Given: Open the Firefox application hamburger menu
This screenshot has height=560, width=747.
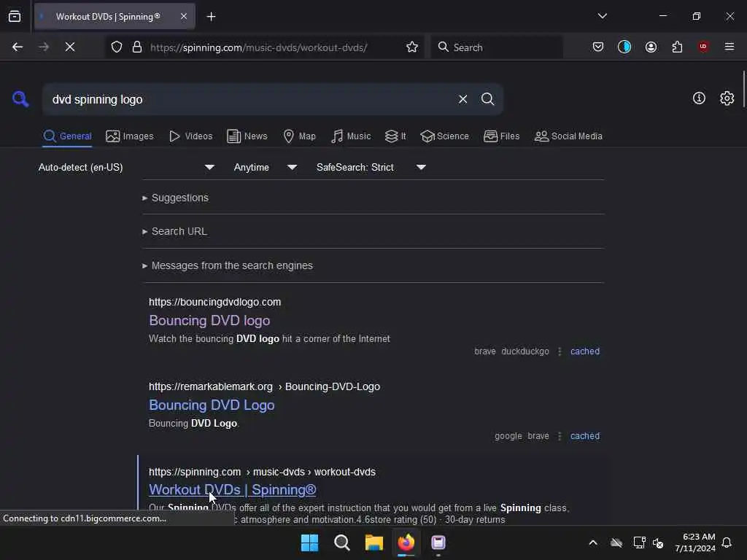Looking at the screenshot, I should [x=729, y=47].
